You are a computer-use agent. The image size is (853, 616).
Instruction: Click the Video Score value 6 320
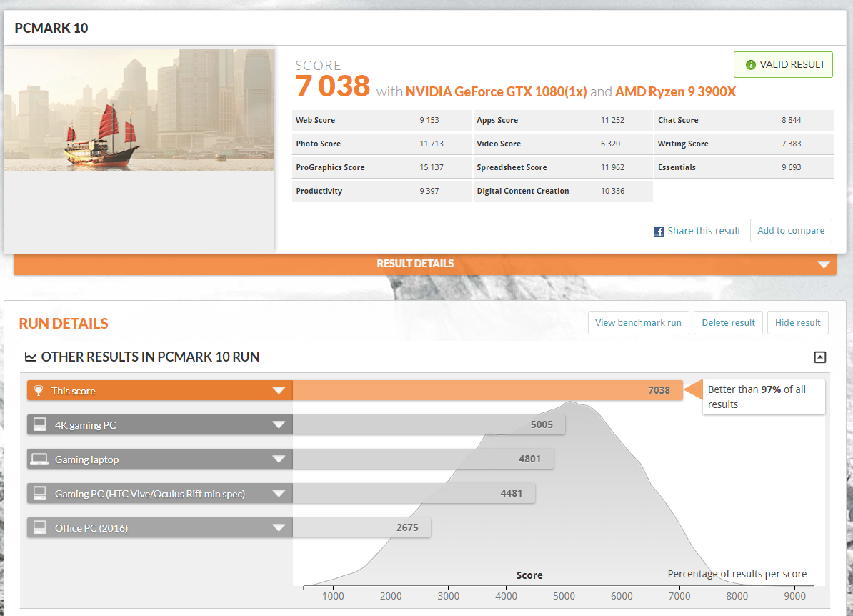[x=610, y=144]
